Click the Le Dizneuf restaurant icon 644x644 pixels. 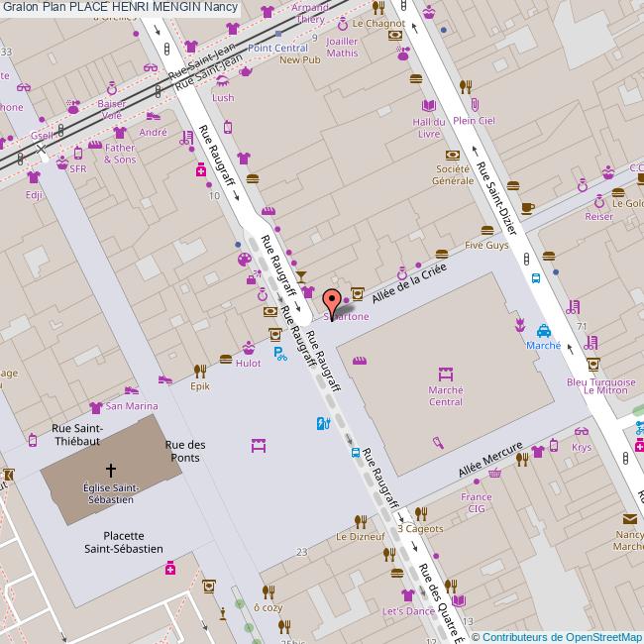tap(359, 519)
